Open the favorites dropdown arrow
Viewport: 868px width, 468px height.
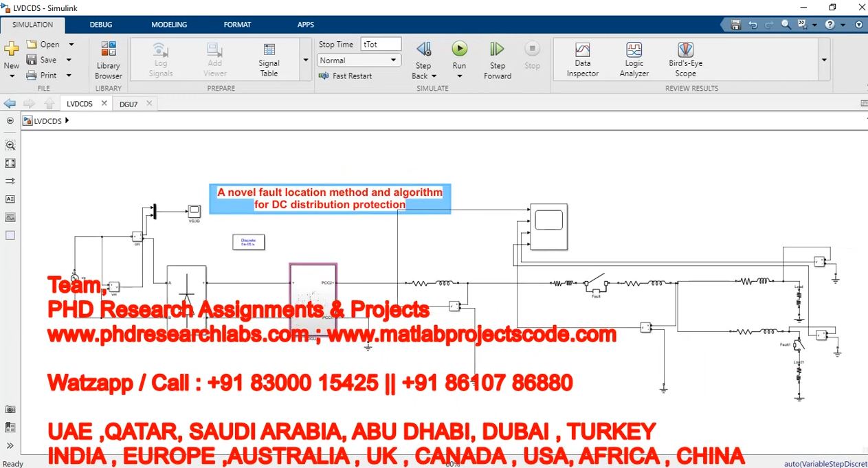pyautogui.click(x=814, y=25)
